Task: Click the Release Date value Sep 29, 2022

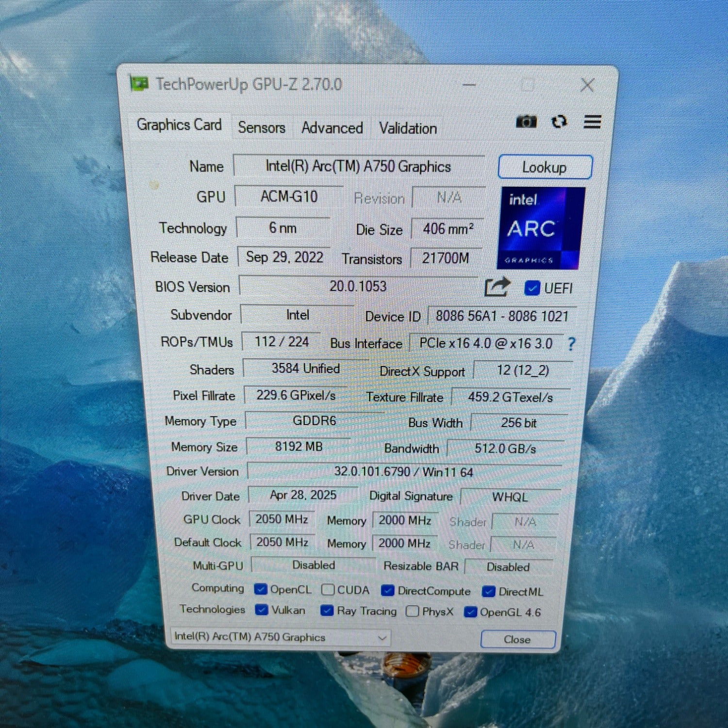Action: click(x=284, y=257)
